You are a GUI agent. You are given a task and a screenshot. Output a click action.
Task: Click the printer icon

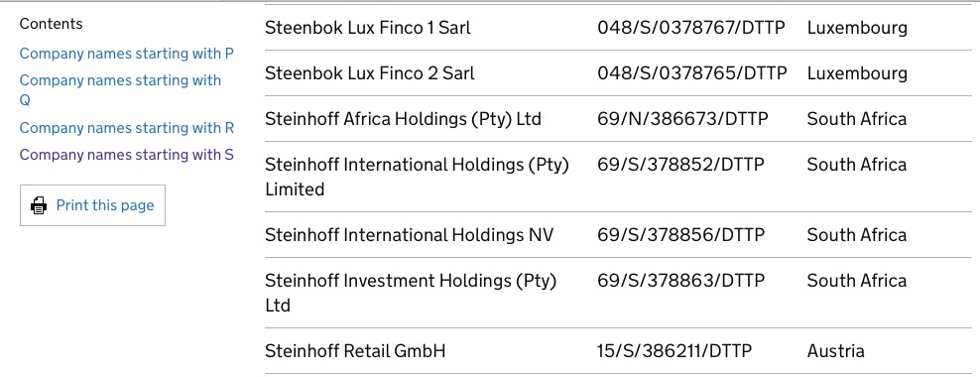[x=39, y=205]
